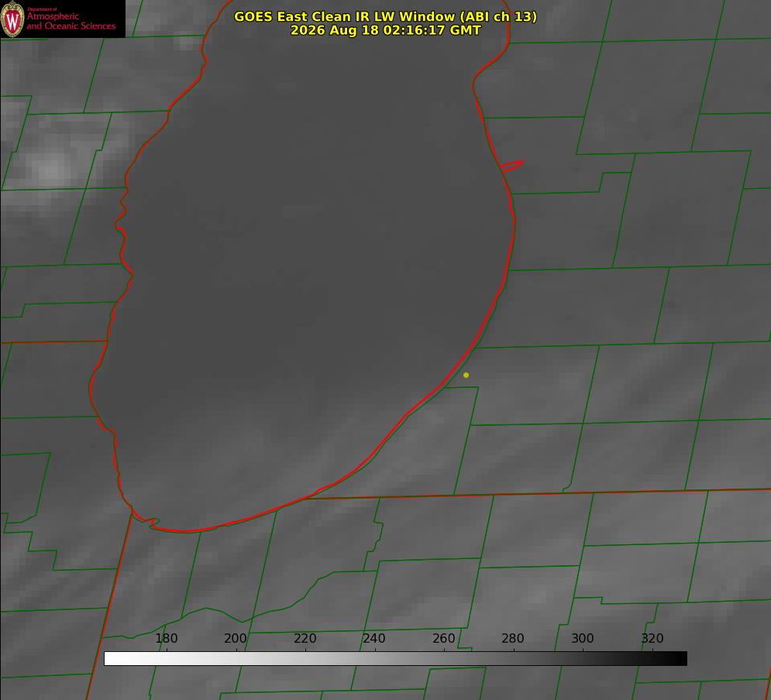Click the grayscale temperature colorbar
Screen dimensions: 771x700
pos(395,658)
